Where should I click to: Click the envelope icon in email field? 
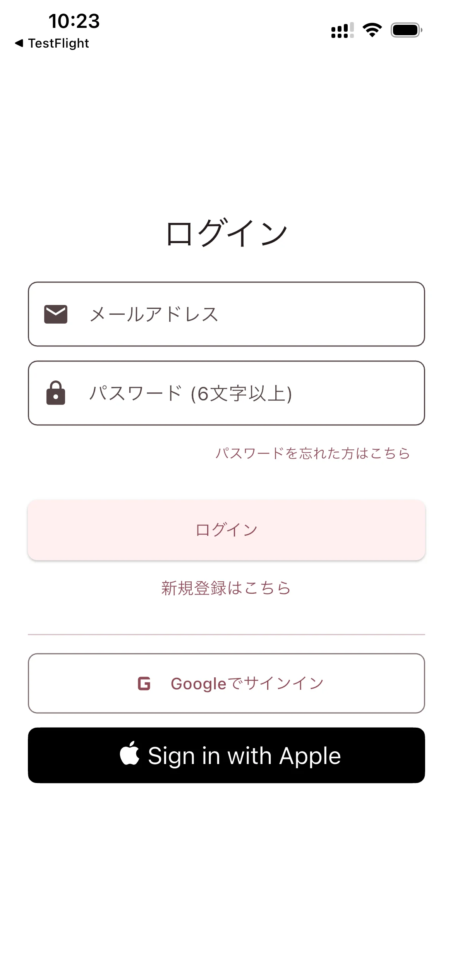[56, 314]
